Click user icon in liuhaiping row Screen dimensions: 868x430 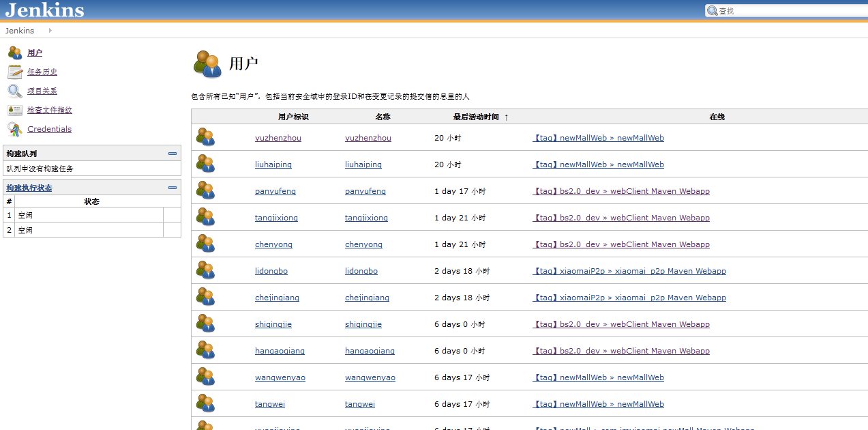pyautogui.click(x=205, y=164)
